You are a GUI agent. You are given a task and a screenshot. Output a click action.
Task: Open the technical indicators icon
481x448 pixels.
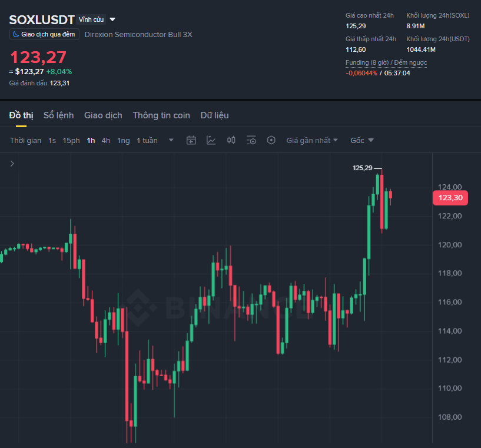[x=211, y=141]
